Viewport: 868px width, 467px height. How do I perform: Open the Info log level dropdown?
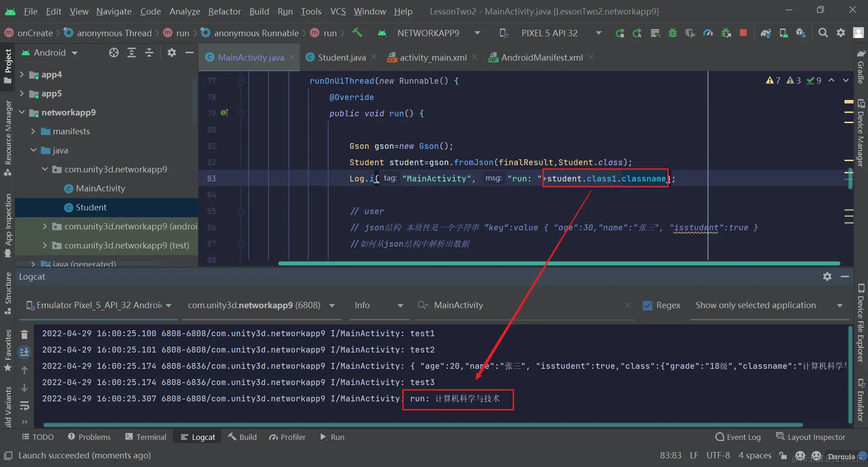(379, 305)
